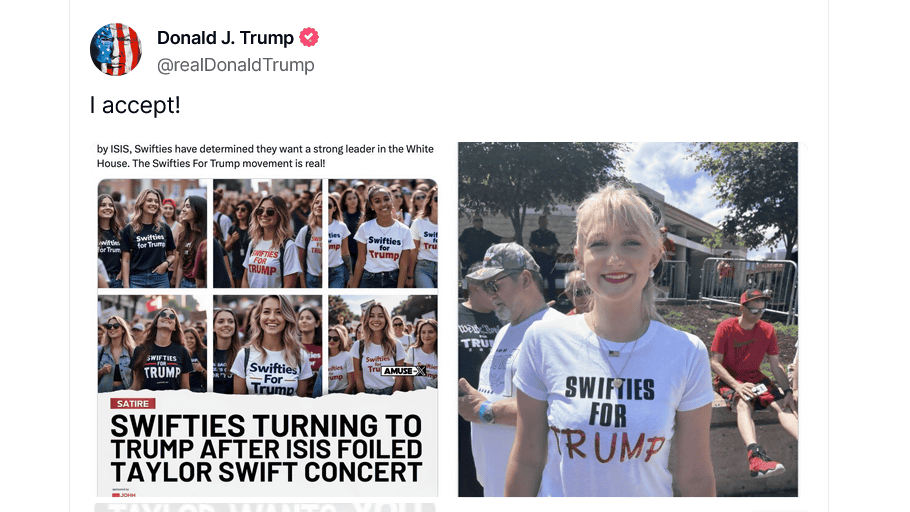Viewport: 910px width, 512px height.
Task: Click the "I accept!" post text
Action: [x=135, y=105]
